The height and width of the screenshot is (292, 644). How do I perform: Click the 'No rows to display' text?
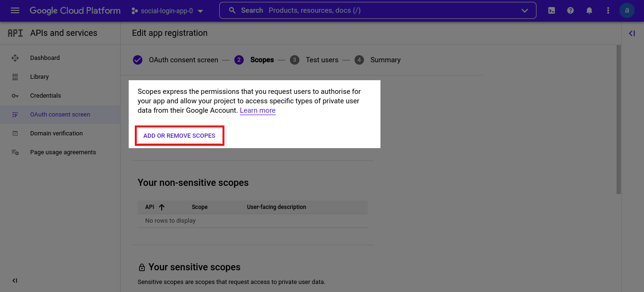tap(170, 221)
